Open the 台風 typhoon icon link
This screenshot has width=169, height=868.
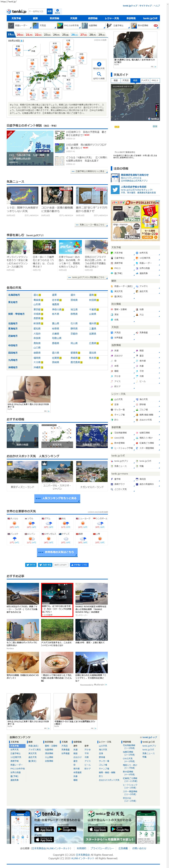(x=112, y=319)
